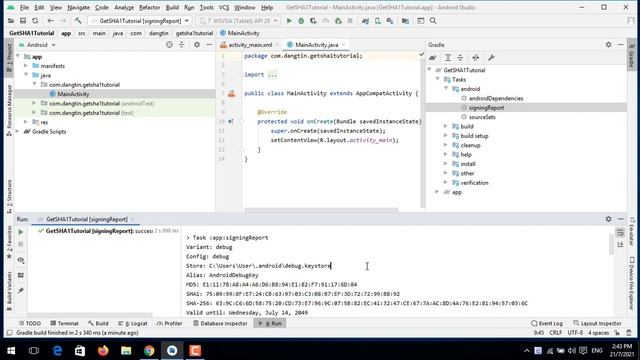Open the device selector dropdown WSVGA Tablet
The width and height of the screenshot is (640, 360).
pyautogui.click(x=238, y=21)
